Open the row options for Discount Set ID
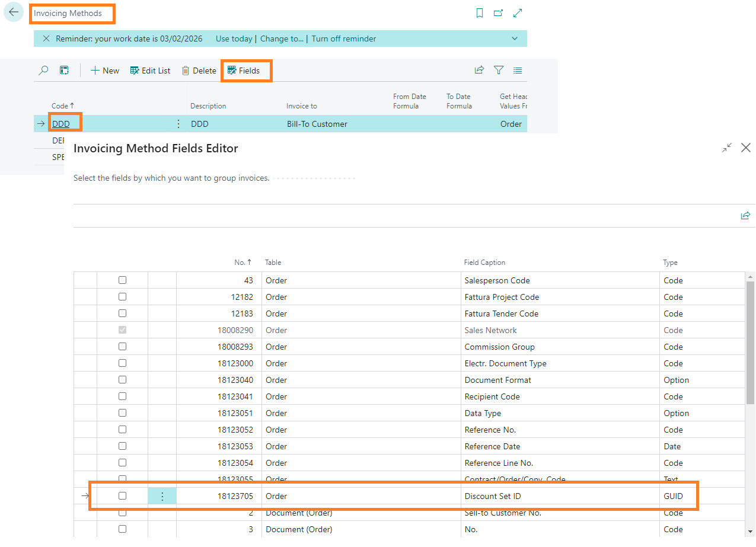This screenshot has height=547, width=756. pos(162,496)
